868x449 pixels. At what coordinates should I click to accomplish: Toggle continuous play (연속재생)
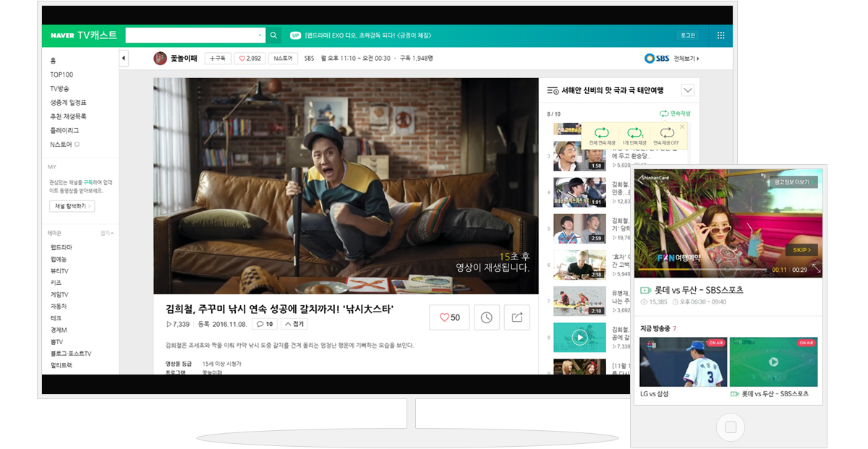pyautogui.click(x=675, y=114)
